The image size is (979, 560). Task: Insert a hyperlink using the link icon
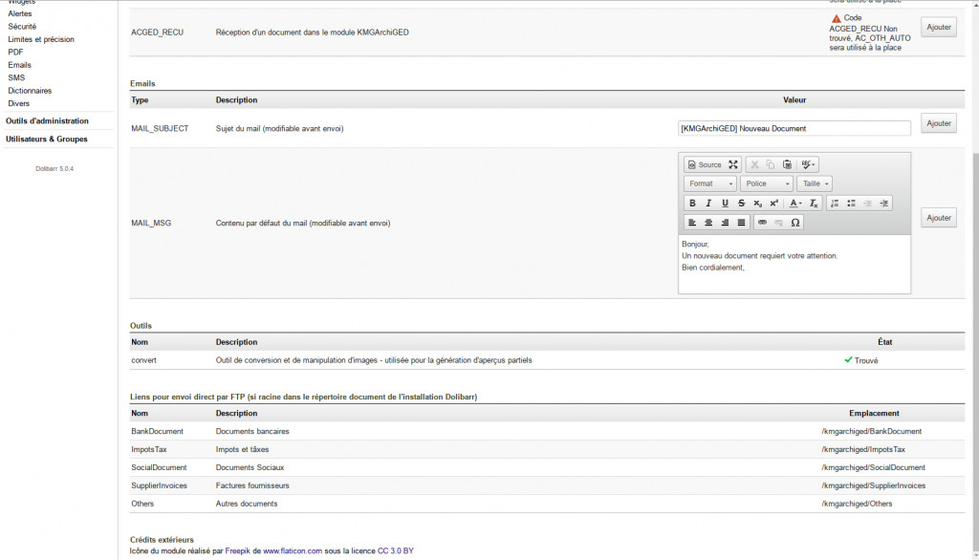[x=762, y=223]
